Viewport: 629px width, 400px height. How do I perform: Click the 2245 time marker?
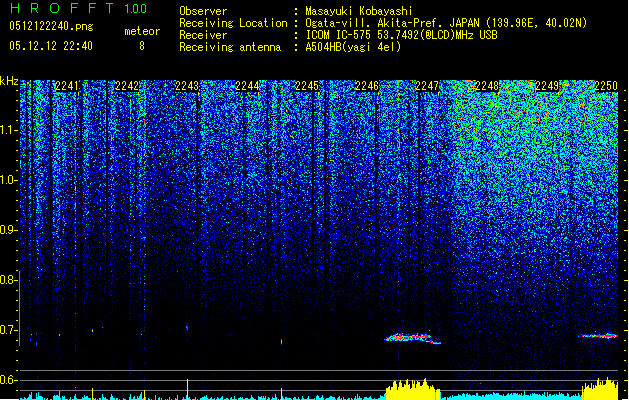click(x=307, y=86)
